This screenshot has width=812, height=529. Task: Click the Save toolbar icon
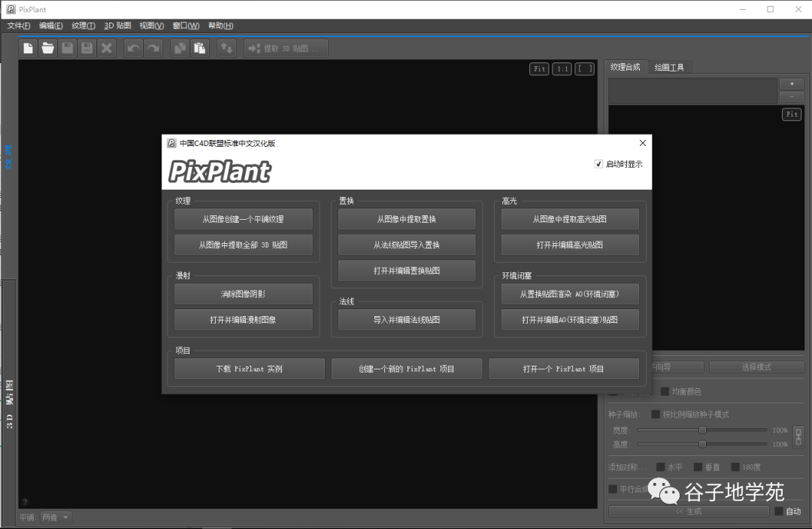pyautogui.click(x=68, y=48)
